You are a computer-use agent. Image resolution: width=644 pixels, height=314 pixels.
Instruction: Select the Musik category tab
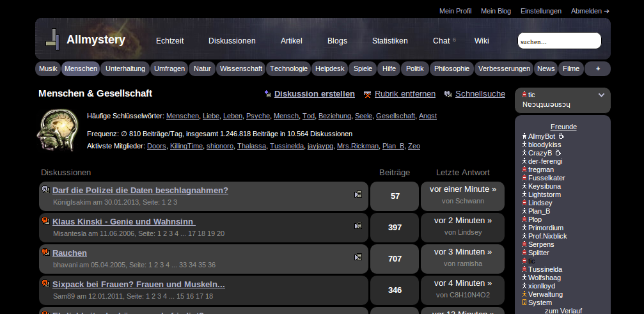coord(48,68)
